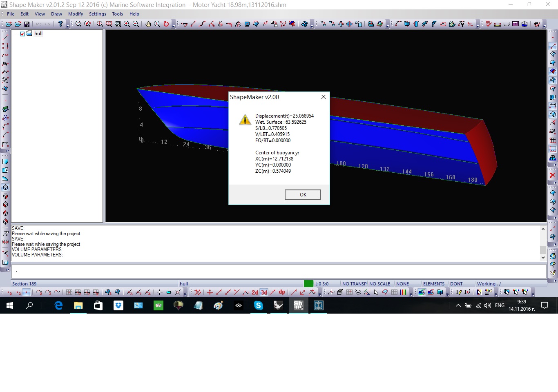
Task: Click the command input field
Action: [279, 271]
